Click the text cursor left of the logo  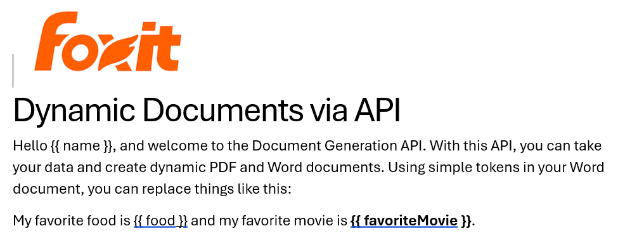pyautogui.click(x=13, y=70)
